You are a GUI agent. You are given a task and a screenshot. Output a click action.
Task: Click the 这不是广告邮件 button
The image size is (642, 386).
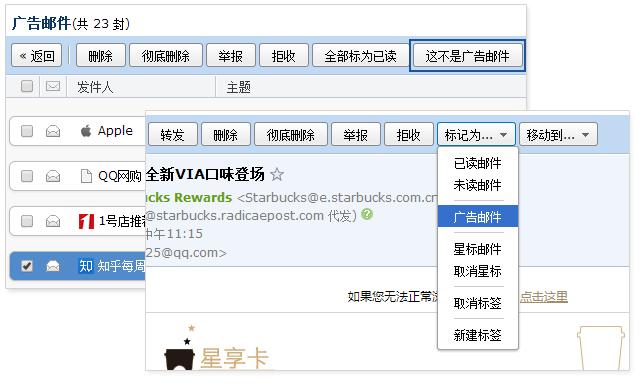[x=467, y=55]
